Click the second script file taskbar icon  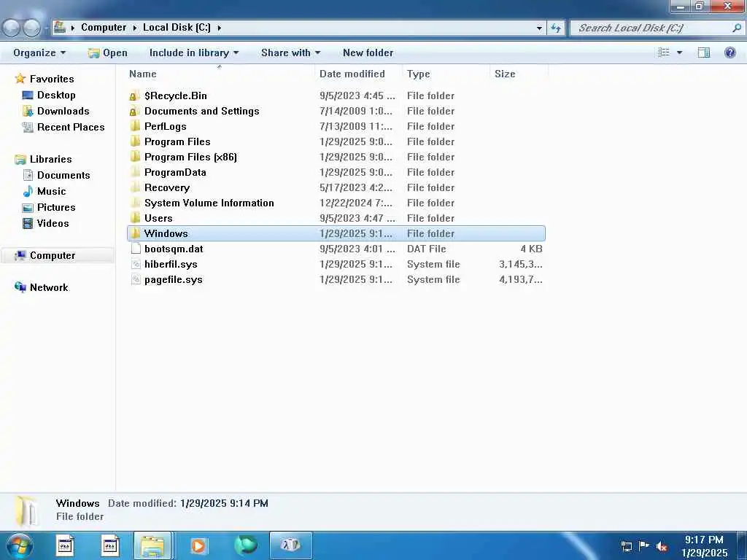(x=110, y=545)
